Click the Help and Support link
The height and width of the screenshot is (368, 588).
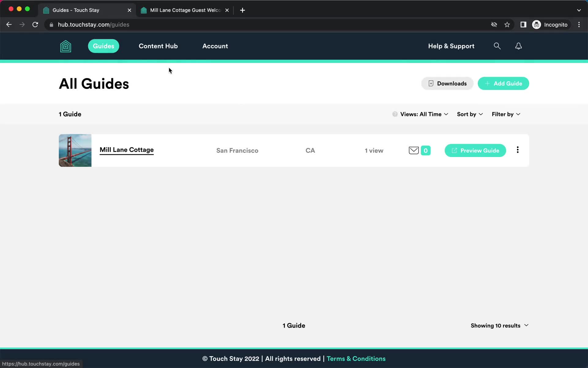coord(451,46)
